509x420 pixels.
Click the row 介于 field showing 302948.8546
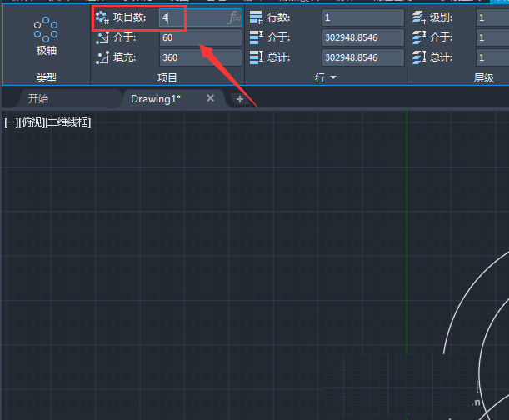(363, 37)
